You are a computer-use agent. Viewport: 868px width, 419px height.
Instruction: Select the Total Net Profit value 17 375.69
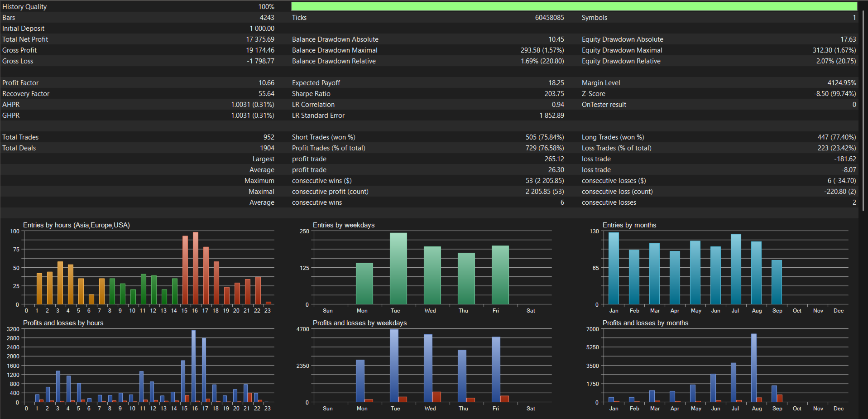[x=260, y=39]
